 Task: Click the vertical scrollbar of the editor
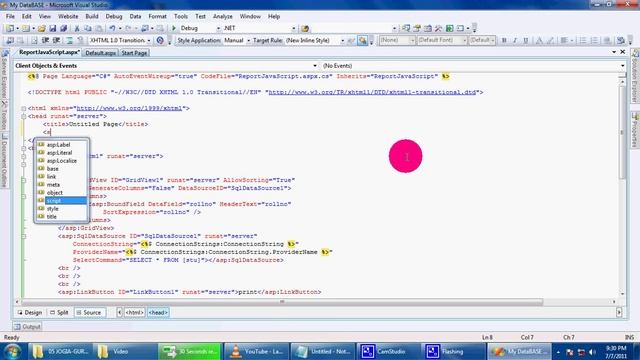pyautogui.click(x=622, y=133)
